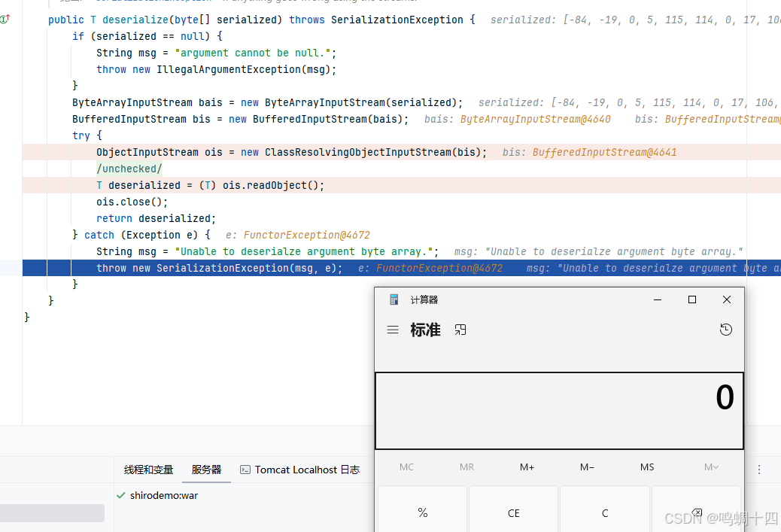The height and width of the screenshot is (532, 781).
Task: Open the Calculator hamburger navigation menu
Action: [x=393, y=330]
